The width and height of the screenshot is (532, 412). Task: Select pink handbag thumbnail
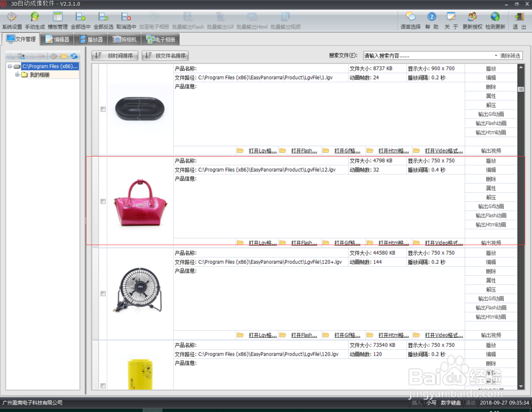(140, 203)
